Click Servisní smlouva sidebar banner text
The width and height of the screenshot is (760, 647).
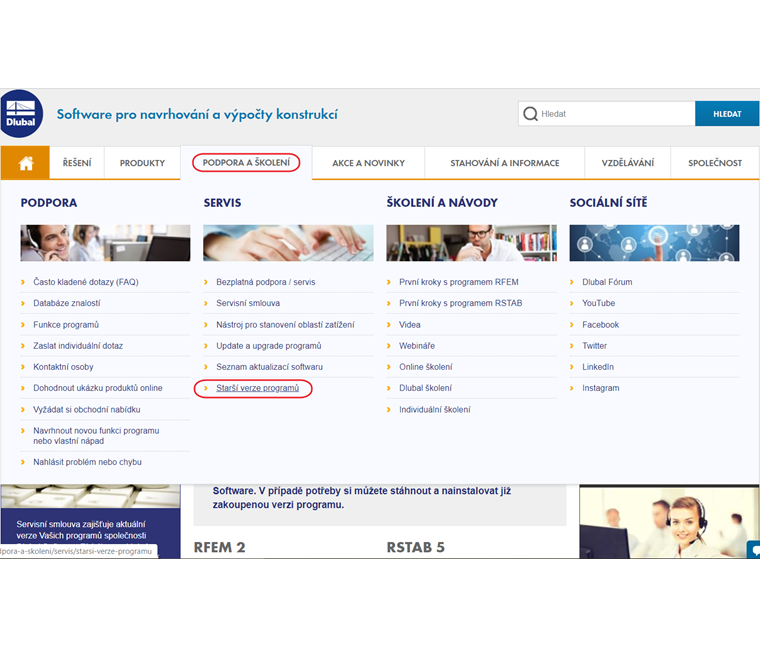click(81, 530)
